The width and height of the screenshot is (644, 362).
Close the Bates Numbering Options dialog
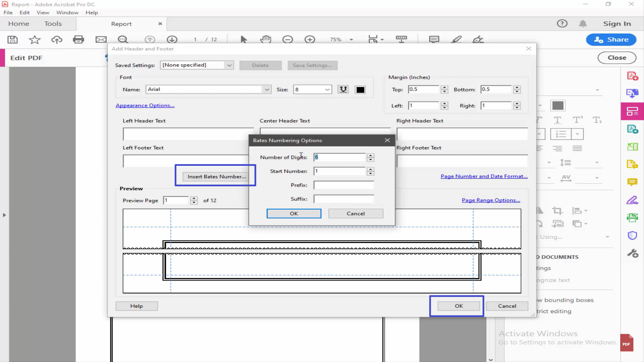(387, 140)
